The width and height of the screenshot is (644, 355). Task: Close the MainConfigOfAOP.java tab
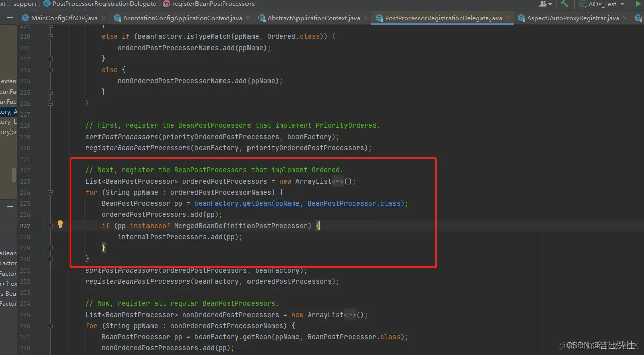click(x=103, y=18)
